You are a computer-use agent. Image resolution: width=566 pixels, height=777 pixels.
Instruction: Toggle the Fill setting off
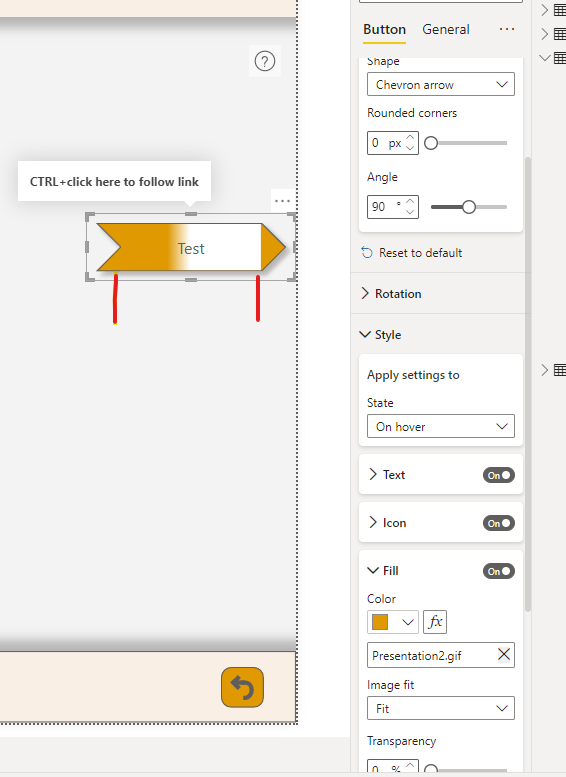(499, 571)
